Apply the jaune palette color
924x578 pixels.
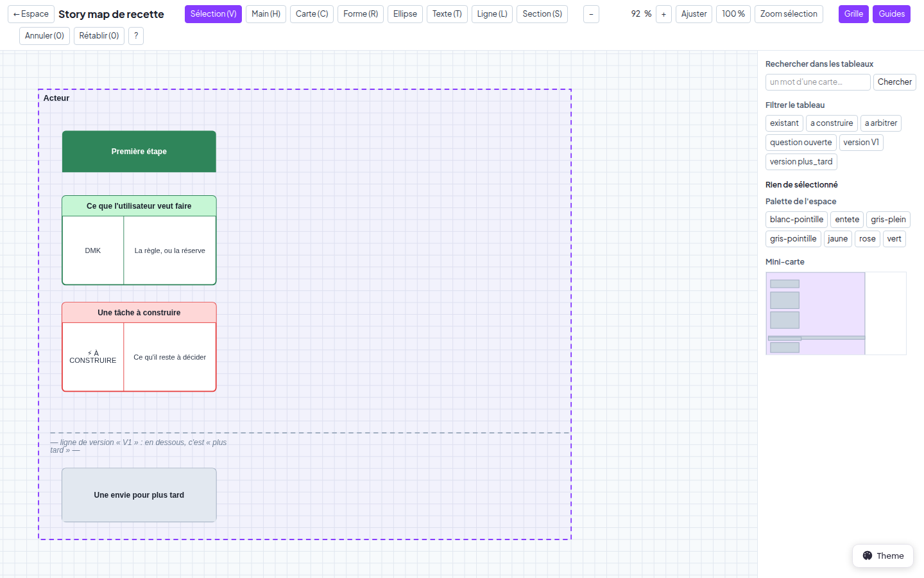click(x=837, y=239)
